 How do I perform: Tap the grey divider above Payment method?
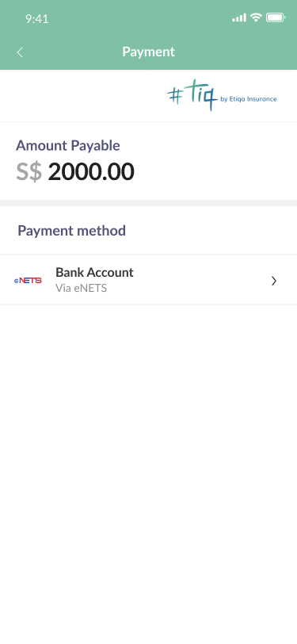point(149,203)
